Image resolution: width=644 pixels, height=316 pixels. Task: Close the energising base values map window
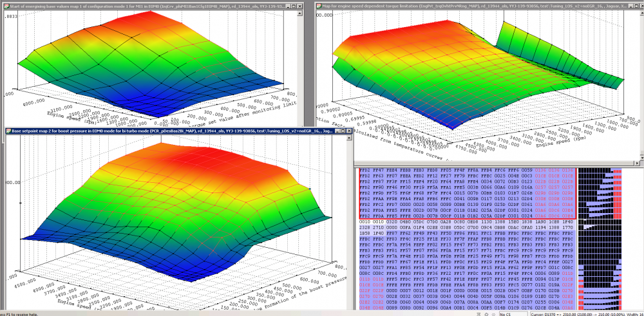click(300, 6)
